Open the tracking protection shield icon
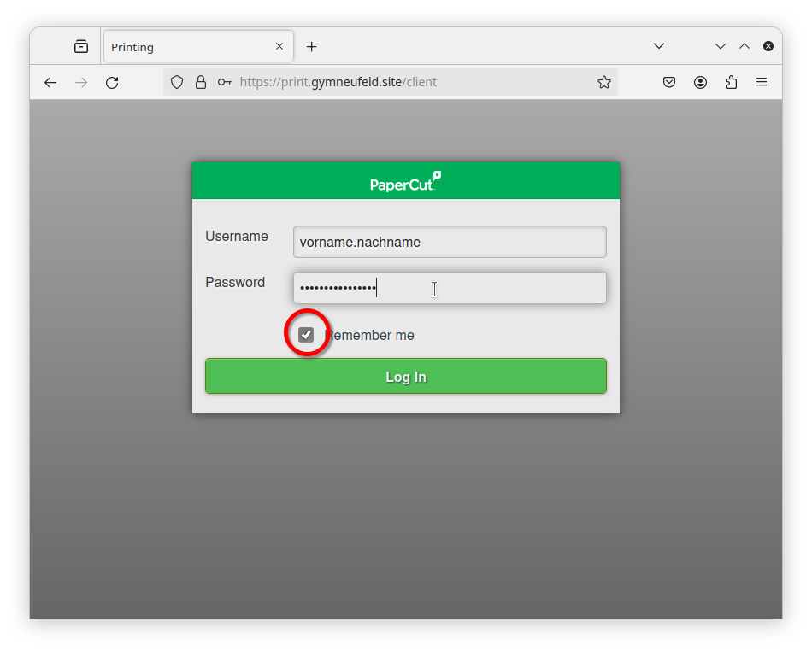 tap(177, 82)
